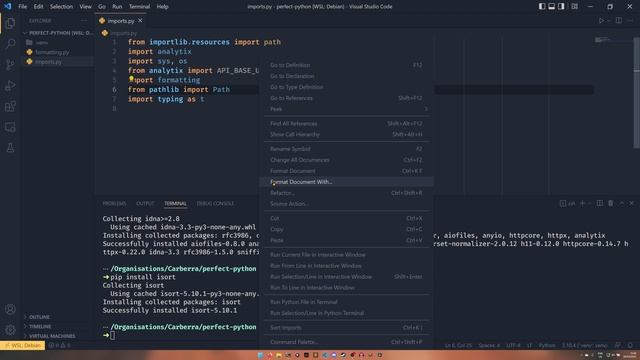Screen dimensions: 640x360
Task: Open the Run and Debug view
Action: [x=10, y=85]
